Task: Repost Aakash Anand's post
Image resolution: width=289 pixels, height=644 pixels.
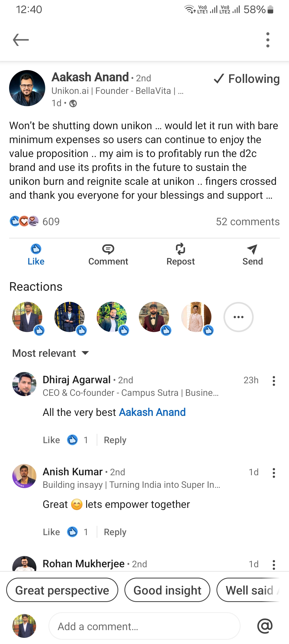Action: point(180,254)
